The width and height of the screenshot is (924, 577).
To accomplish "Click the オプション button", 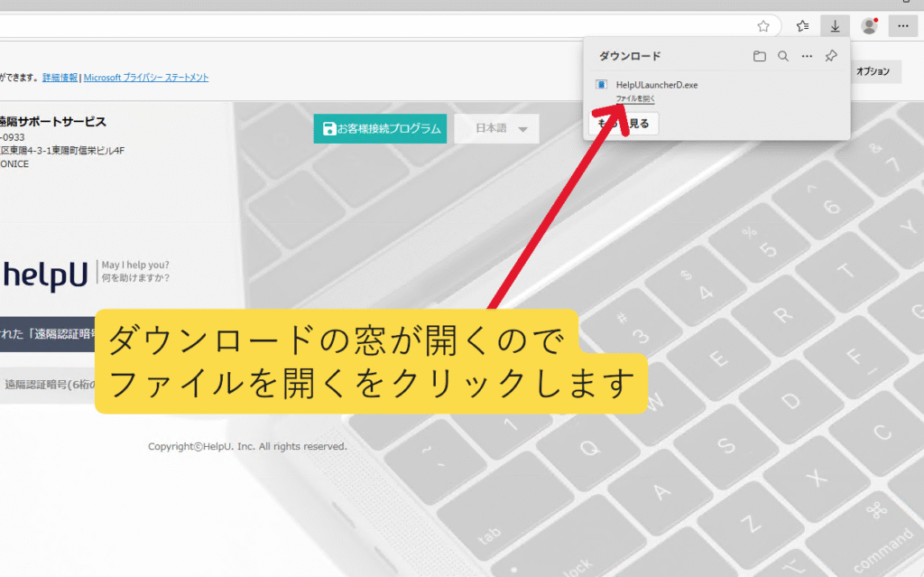I will (x=875, y=71).
